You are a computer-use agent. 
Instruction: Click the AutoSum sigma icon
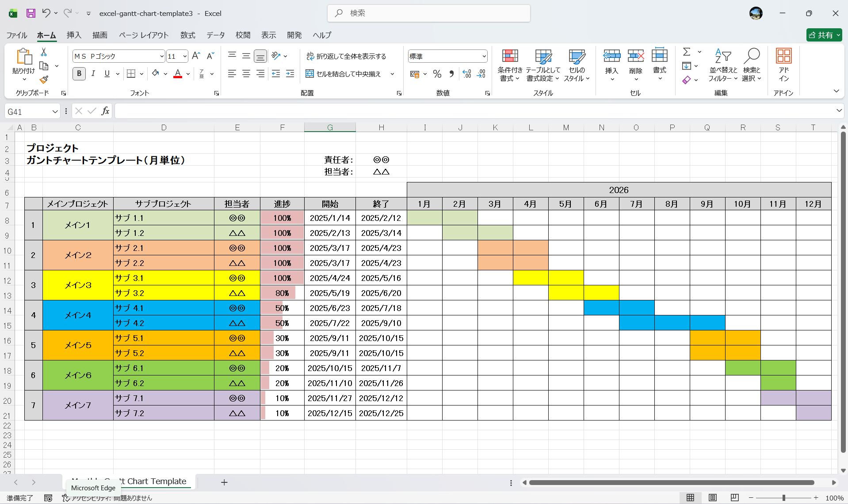point(686,52)
